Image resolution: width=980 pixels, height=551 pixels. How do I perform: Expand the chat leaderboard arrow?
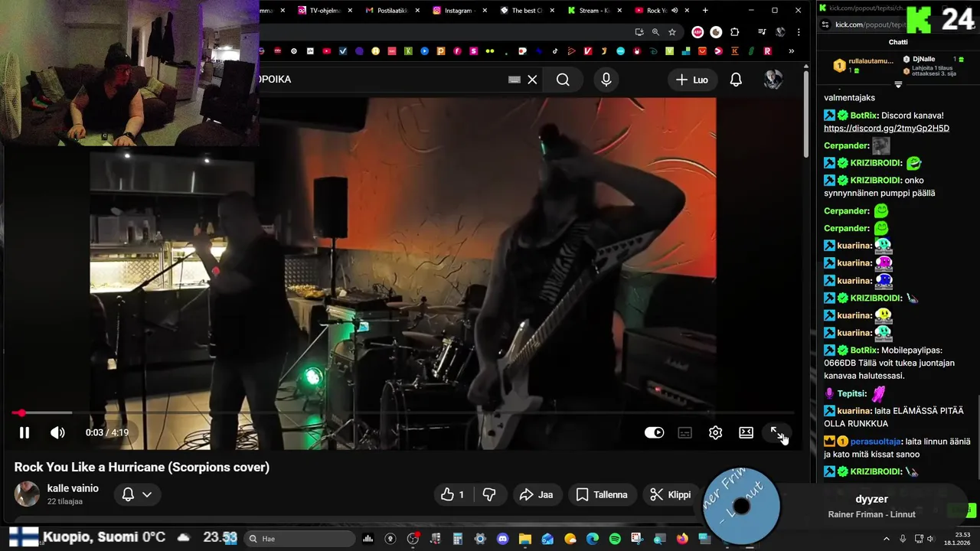[x=898, y=84]
